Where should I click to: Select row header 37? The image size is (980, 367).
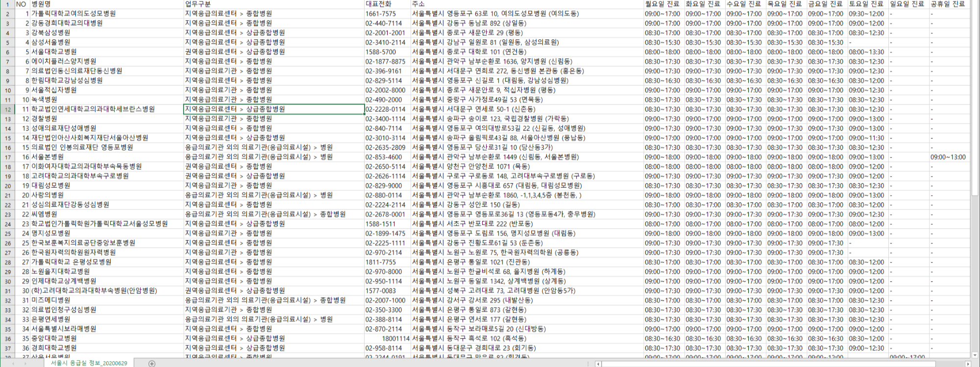click(7, 348)
